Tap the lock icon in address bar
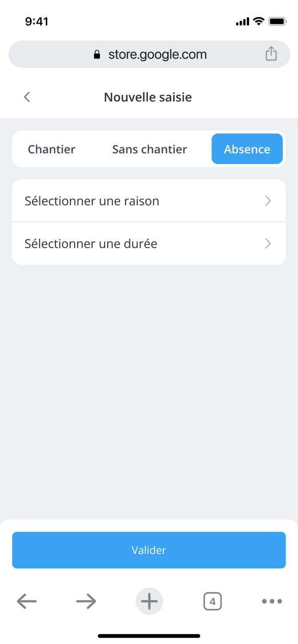298x644 pixels. tap(97, 55)
